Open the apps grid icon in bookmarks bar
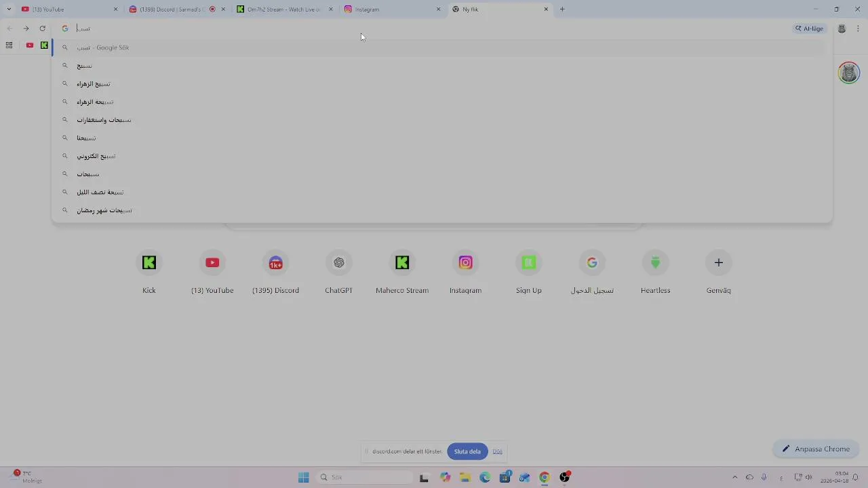Screen dimensions: 868x488 point(9,45)
